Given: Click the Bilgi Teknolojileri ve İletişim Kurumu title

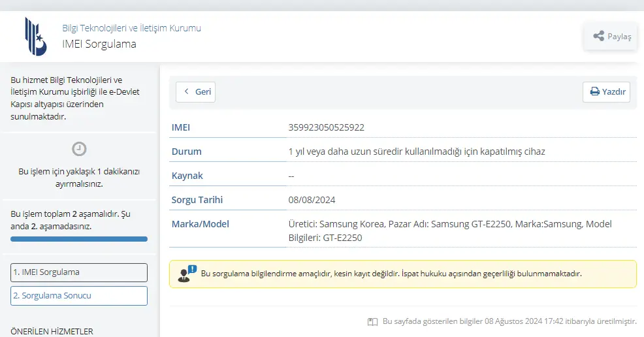Looking at the screenshot, I should point(131,28).
